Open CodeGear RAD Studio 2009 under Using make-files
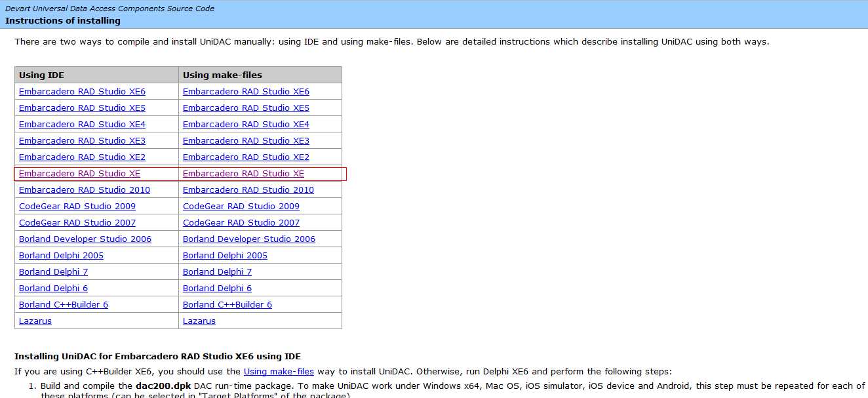Screen dimensions: 868x398 241,207
